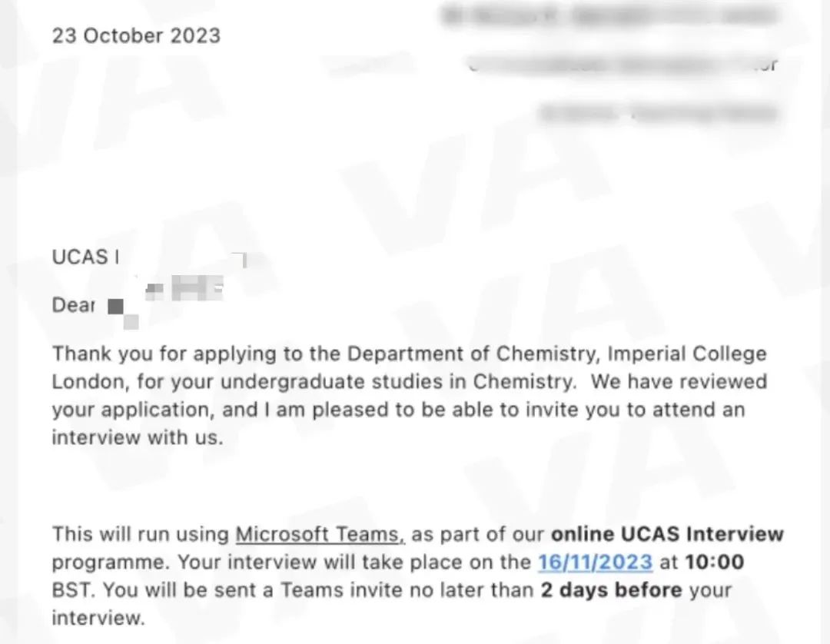
Task: Click the Imperial College text
Action: (x=687, y=354)
